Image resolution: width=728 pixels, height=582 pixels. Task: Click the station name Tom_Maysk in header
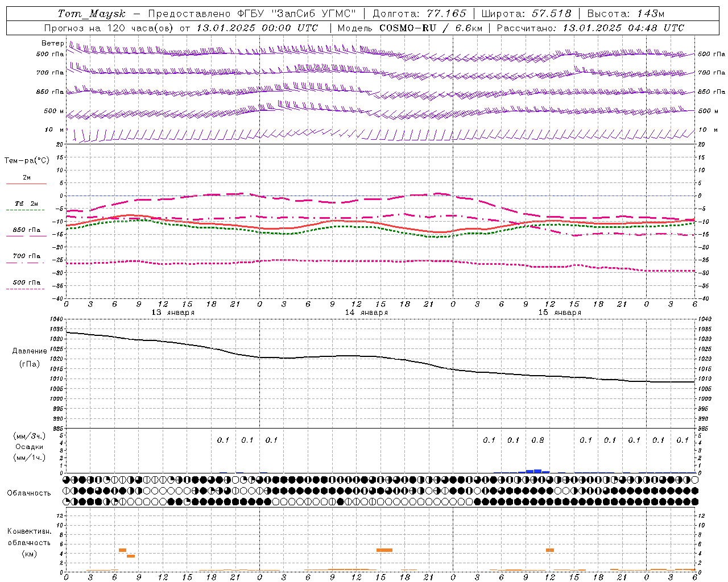[x=92, y=14]
